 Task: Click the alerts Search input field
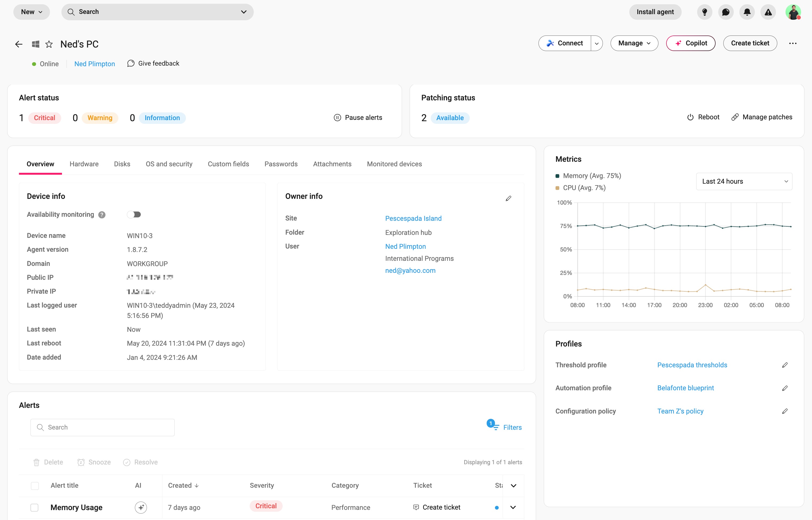(x=103, y=427)
